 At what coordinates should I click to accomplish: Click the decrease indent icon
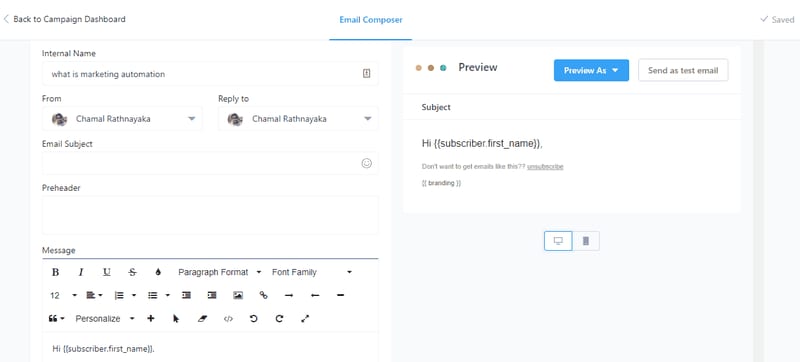pos(186,295)
